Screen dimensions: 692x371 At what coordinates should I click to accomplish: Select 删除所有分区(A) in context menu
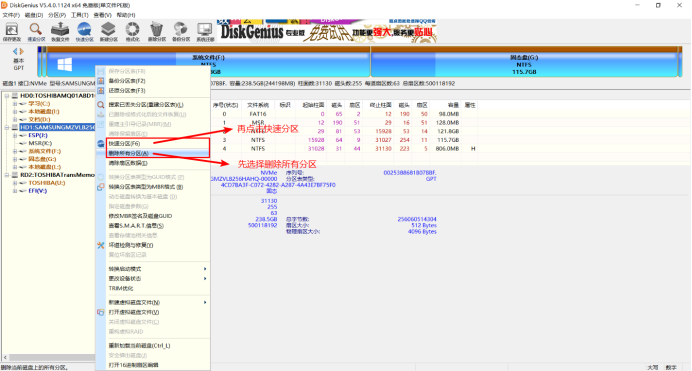153,153
